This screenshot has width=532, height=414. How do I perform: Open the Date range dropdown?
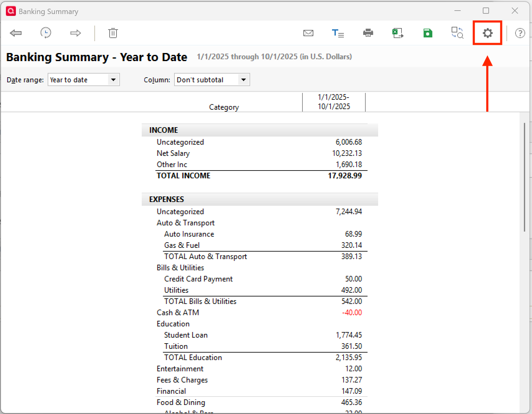(x=83, y=80)
